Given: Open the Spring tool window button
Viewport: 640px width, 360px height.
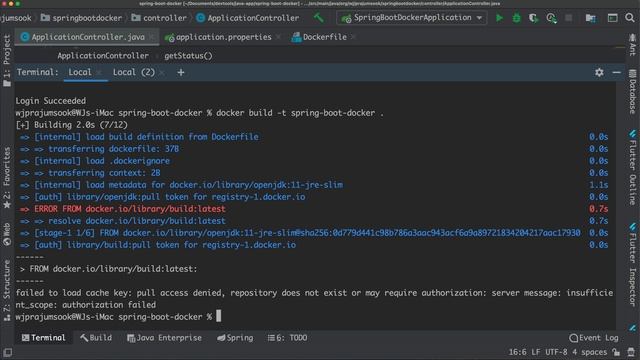Looking at the screenshot, I should click(235, 338).
